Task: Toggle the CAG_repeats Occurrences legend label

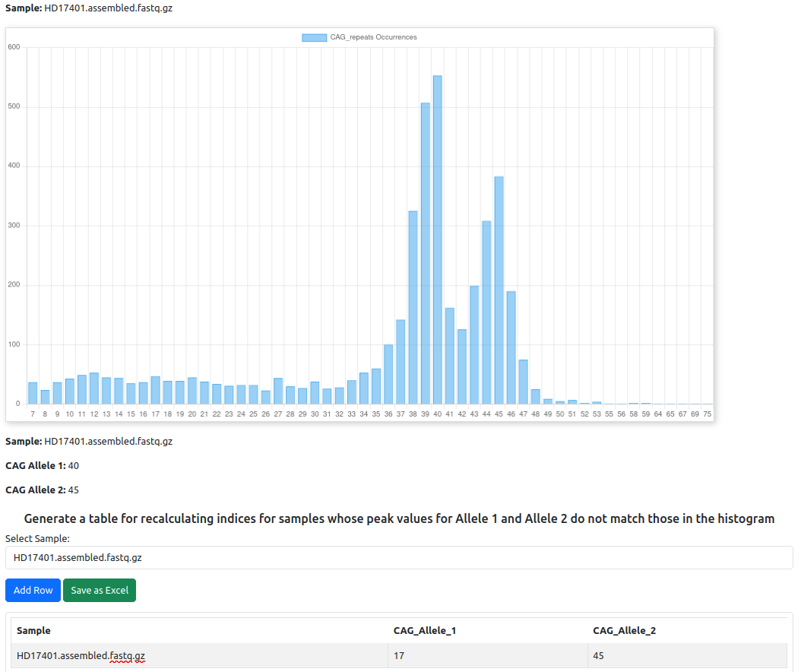Action: pos(373,37)
